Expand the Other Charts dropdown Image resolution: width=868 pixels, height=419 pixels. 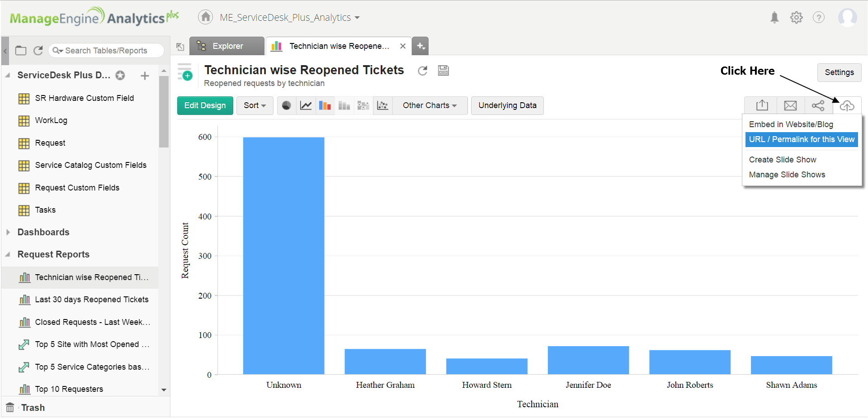(x=429, y=105)
